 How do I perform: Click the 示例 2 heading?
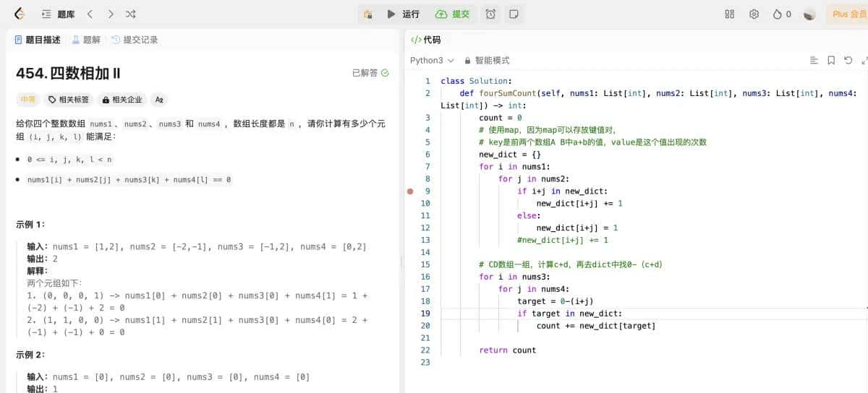30,355
